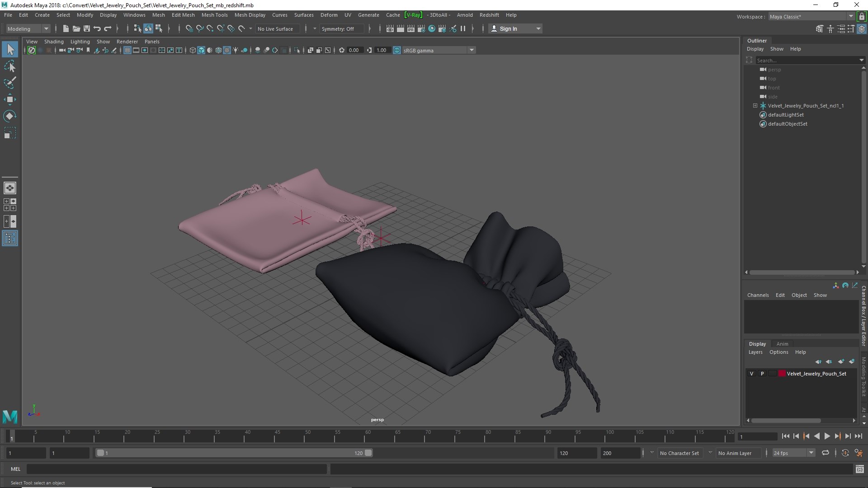
Task: Open the Outliner layout button
Action: tap(9, 238)
